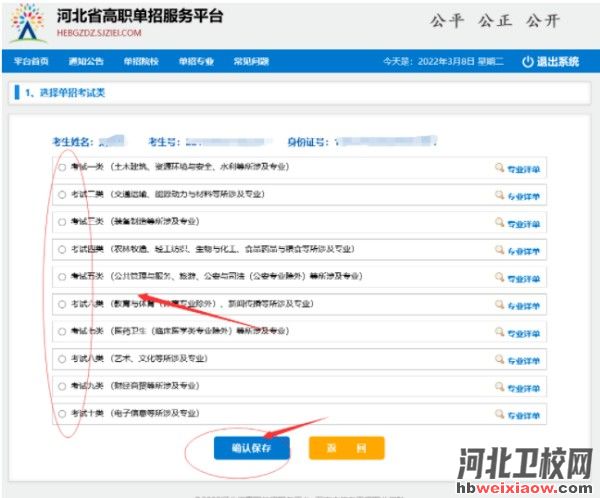The height and width of the screenshot is (498, 600).
Task: Click magnifier icon in the 考试四类 row
Action: point(499,249)
